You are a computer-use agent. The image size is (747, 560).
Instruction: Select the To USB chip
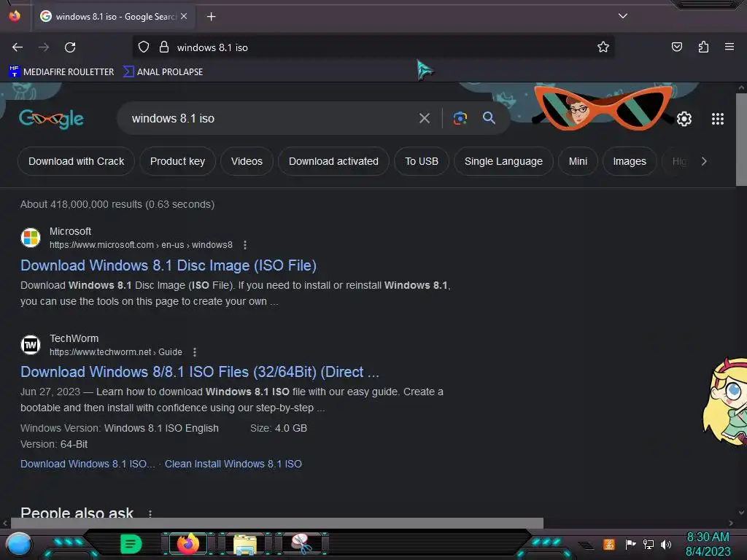point(422,161)
